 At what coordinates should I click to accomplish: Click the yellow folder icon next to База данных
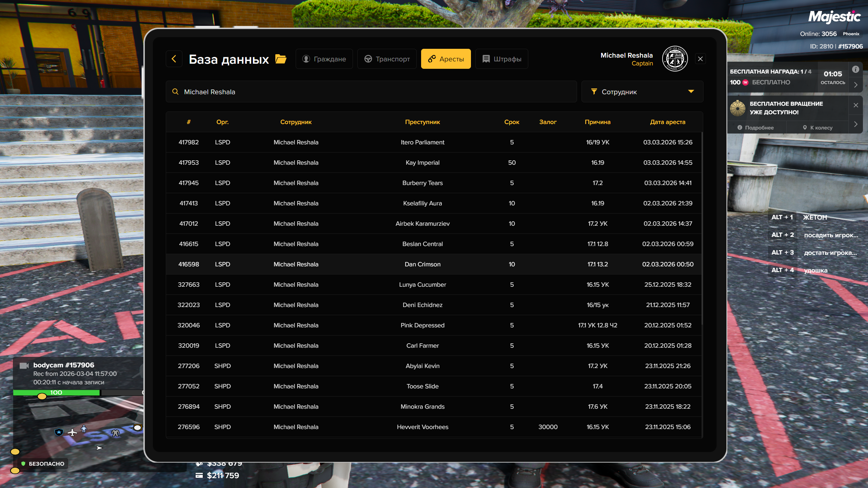[x=281, y=59]
